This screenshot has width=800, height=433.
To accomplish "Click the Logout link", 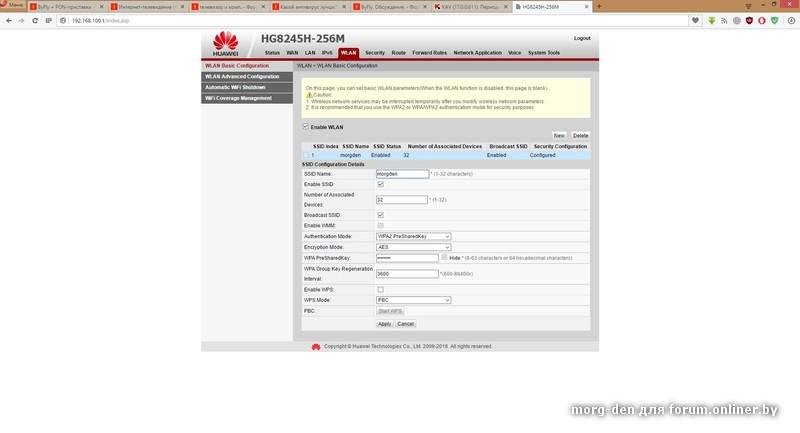I will pyautogui.click(x=582, y=38).
